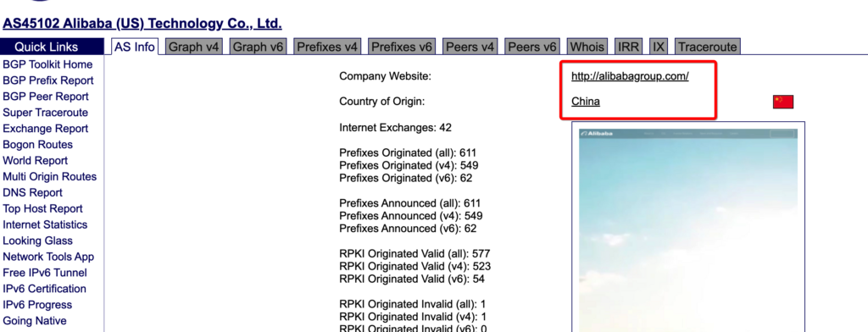Open BGP Peer Report link

tap(46, 97)
